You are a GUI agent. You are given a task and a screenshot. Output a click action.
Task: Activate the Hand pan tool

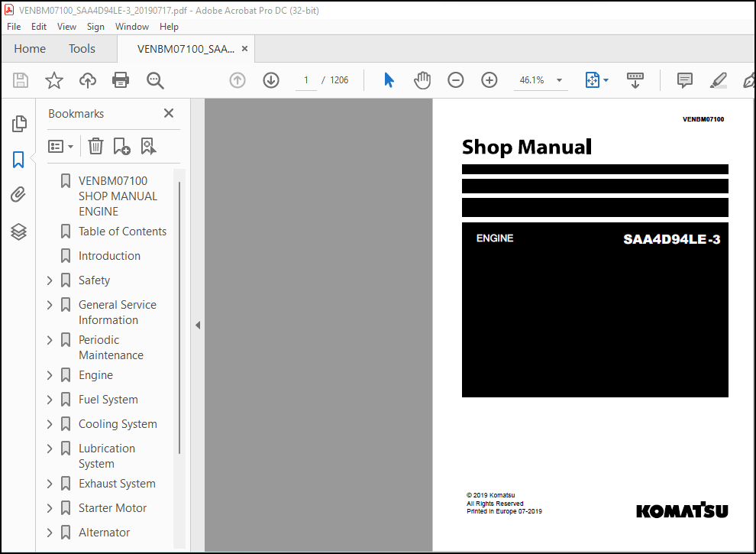[x=422, y=80]
